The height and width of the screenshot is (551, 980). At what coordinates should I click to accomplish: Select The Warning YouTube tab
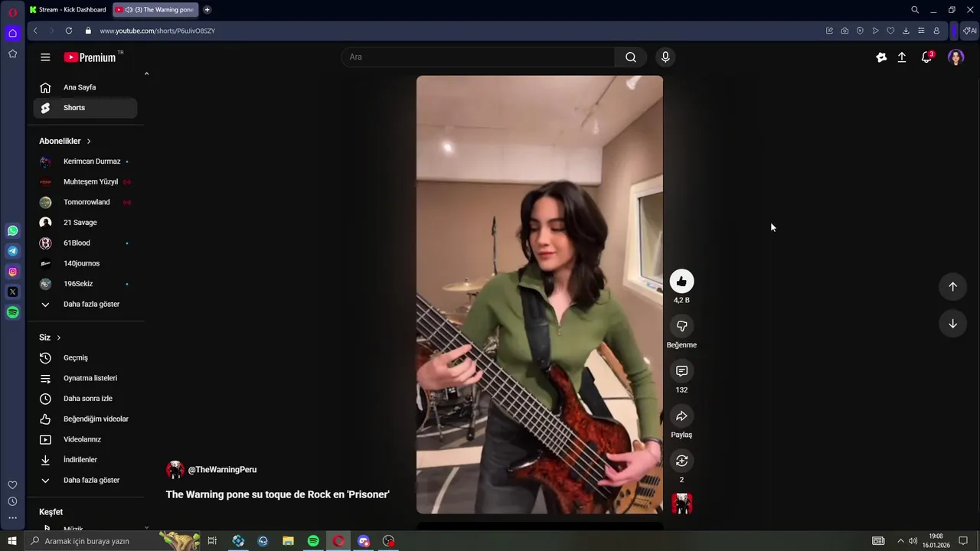155,10
